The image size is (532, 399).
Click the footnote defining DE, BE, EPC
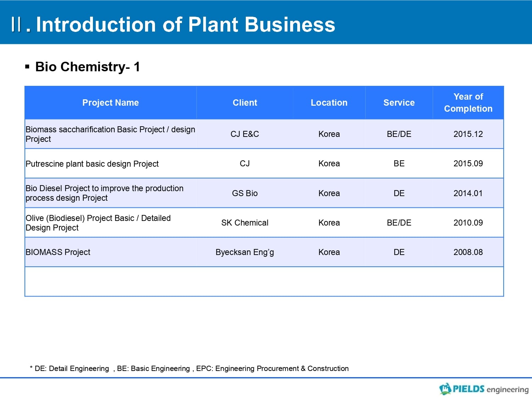click(x=189, y=368)
